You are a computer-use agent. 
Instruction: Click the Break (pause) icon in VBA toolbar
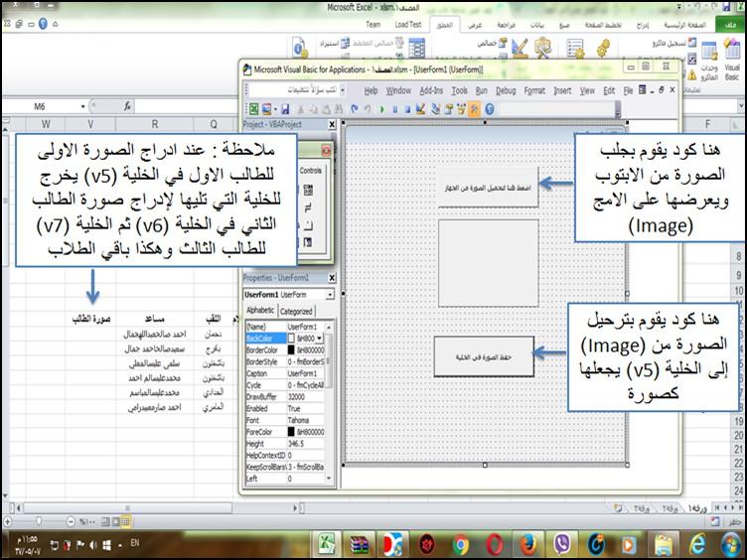[x=395, y=109]
